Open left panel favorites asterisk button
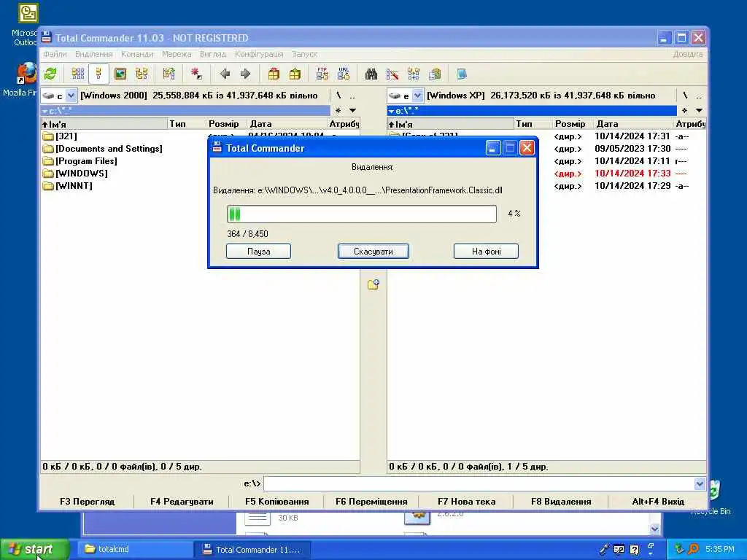Viewport: 747px width, 560px height. pos(338,111)
